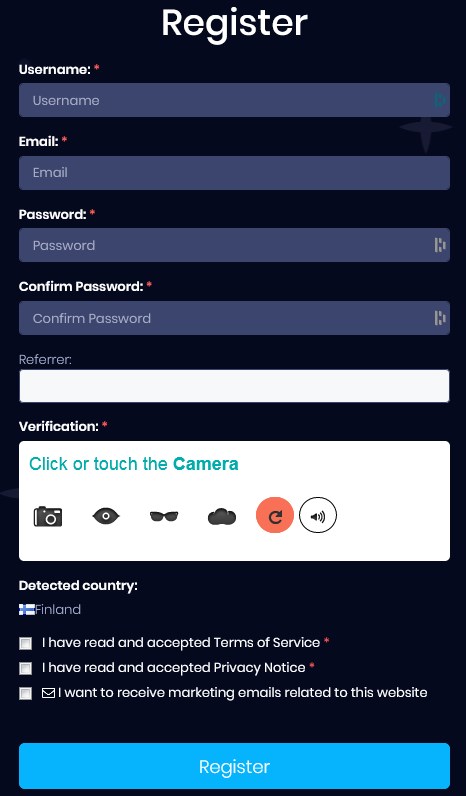Focus the Username input field
Screen dimensions: 466x796
click(x=235, y=100)
